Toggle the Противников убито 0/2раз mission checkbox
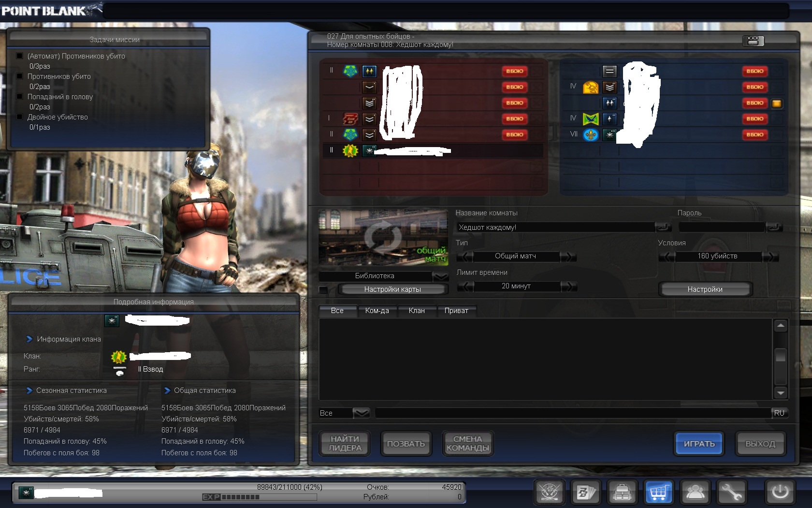812x508 pixels. (20, 76)
